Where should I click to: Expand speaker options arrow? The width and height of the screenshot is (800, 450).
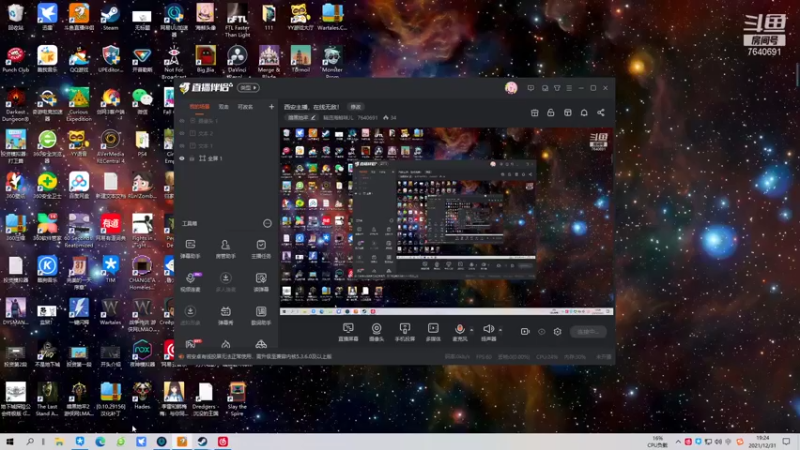click(500, 330)
